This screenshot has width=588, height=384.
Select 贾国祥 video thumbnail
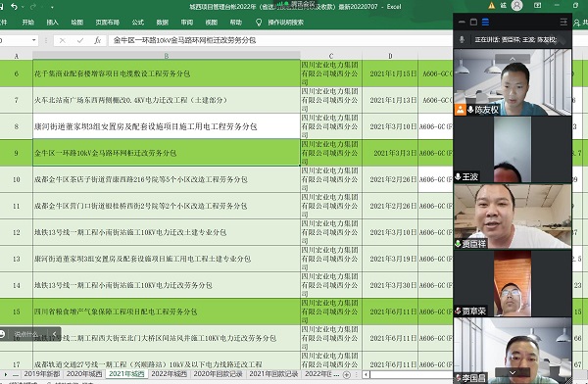(513, 216)
